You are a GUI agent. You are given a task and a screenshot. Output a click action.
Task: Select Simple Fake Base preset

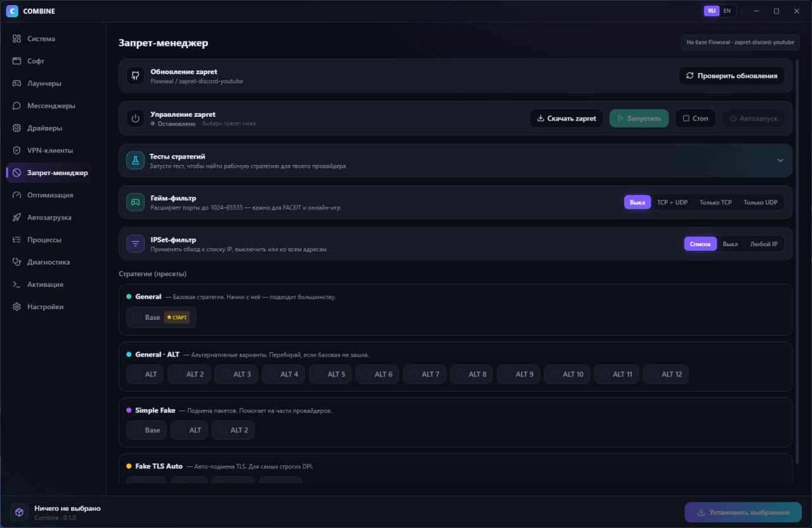(147, 430)
